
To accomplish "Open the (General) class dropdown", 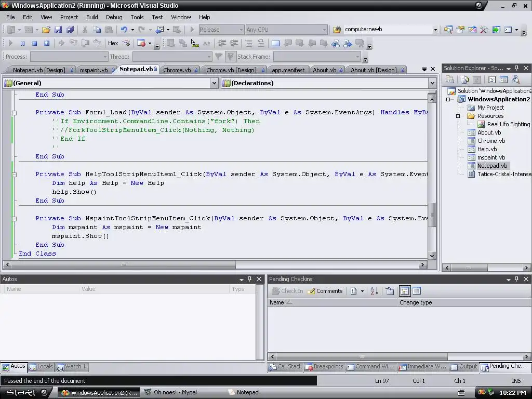I will click(x=214, y=83).
